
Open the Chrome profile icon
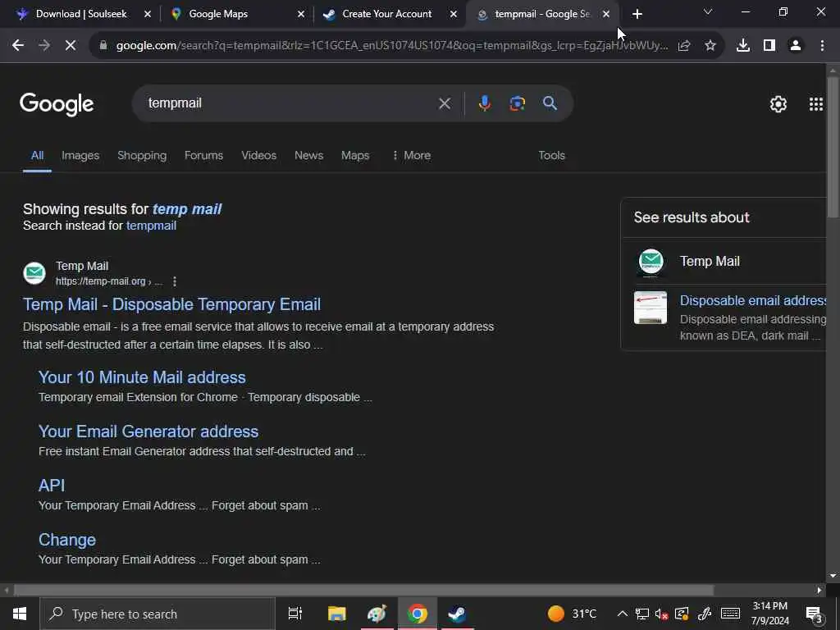(796, 46)
